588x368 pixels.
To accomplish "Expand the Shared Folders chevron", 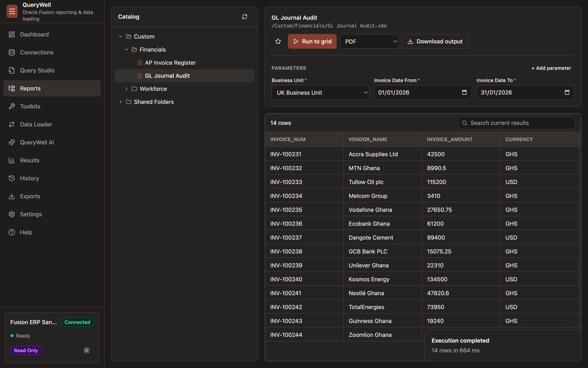I will click(121, 102).
